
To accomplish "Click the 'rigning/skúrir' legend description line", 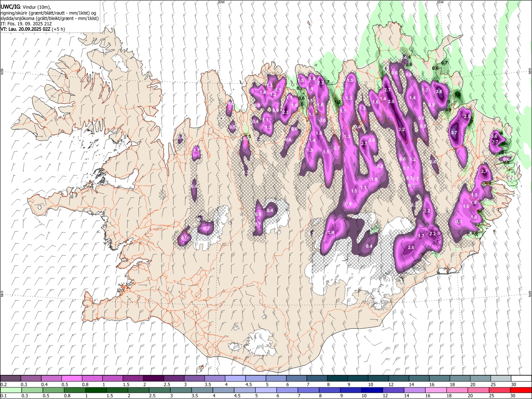I will tap(48, 12).
